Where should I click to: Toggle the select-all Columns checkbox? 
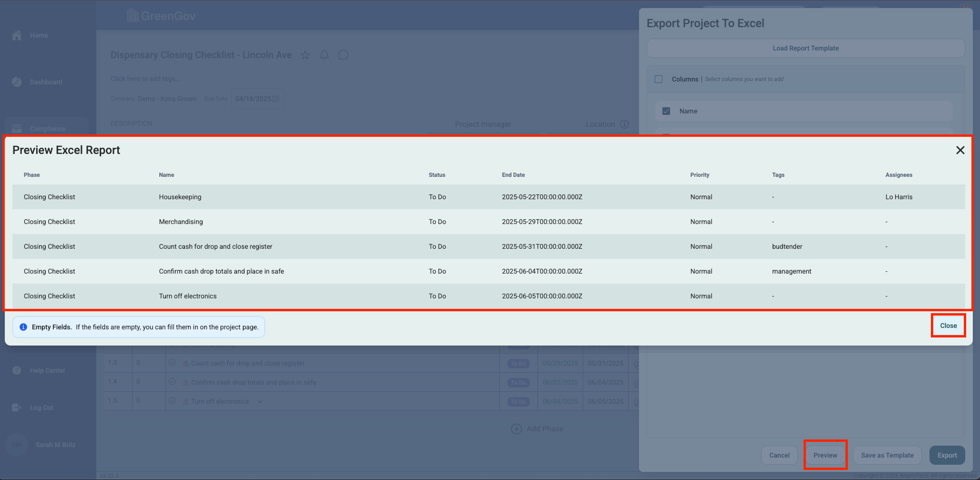pos(659,79)
